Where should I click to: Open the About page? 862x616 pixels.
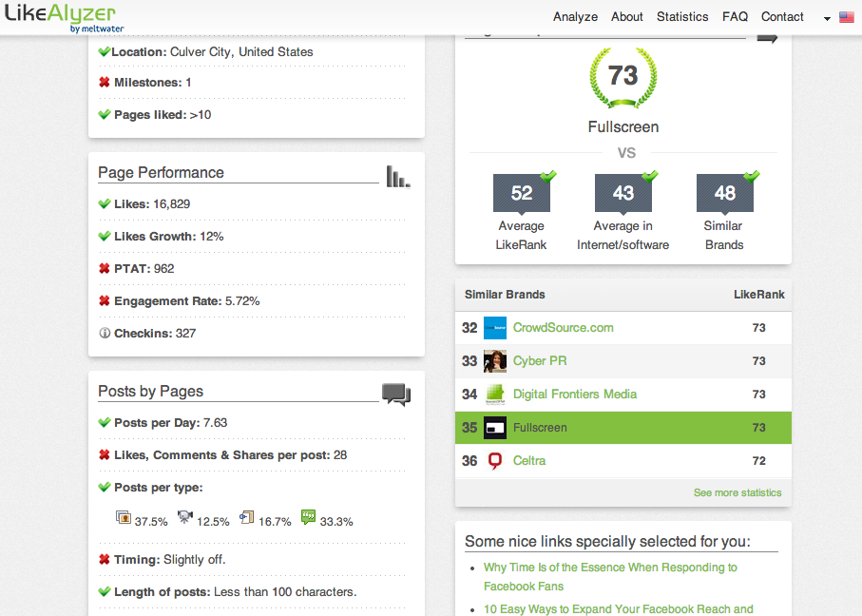pos(626,17)
